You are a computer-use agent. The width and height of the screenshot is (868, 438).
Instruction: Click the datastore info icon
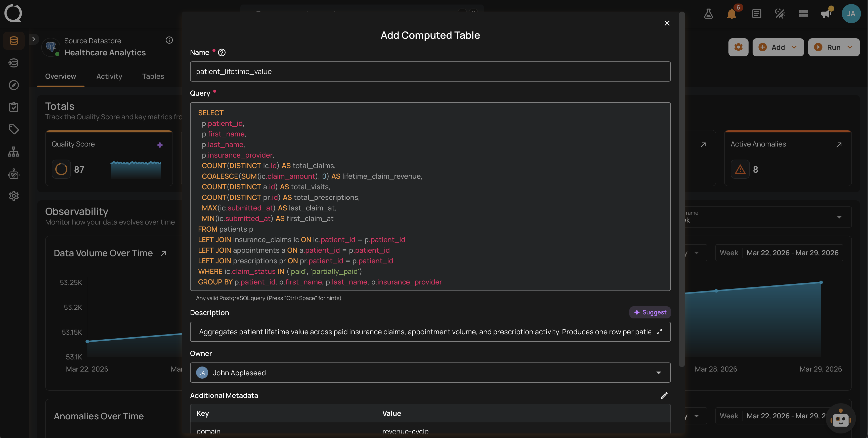pyautogui.click(x=169, y=40)
